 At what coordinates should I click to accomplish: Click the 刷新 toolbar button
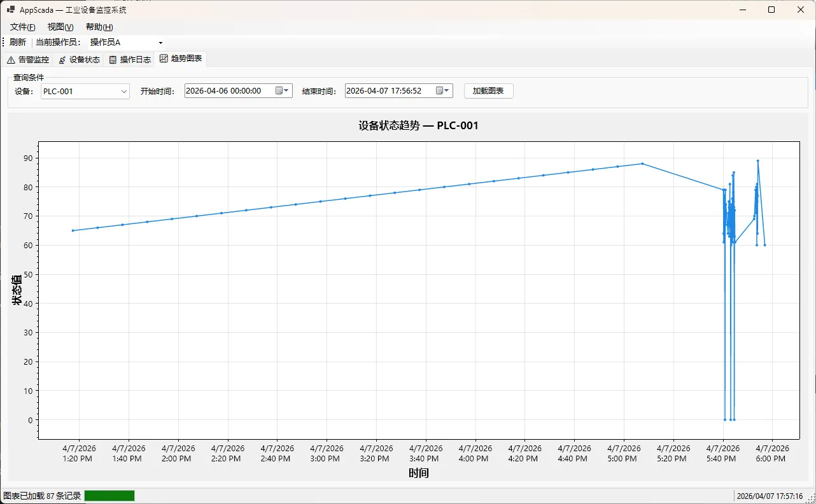point(18,43)
